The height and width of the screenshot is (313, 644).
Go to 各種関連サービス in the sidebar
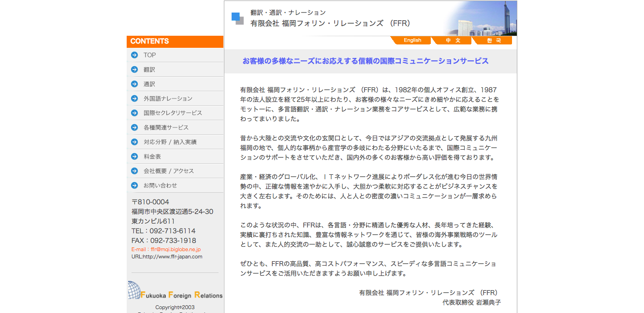[175, 128]
